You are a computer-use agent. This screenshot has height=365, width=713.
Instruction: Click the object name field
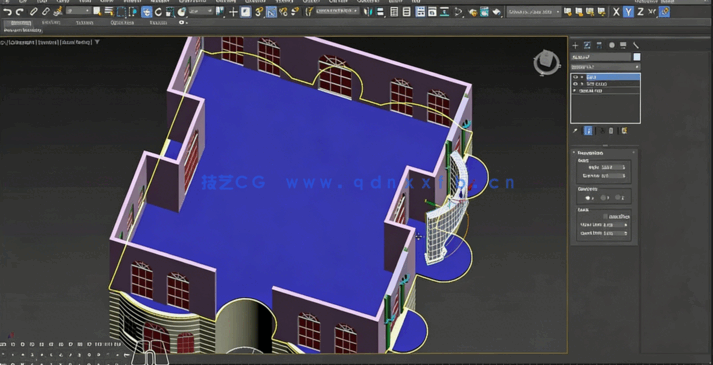pyautogui.click(x=601, y=57)
